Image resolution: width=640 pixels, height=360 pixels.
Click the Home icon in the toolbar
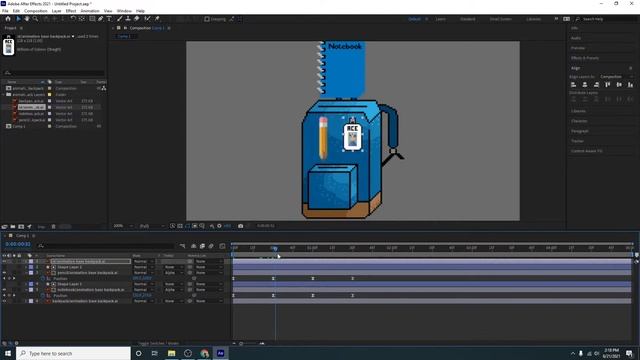(x=8, y=19)
